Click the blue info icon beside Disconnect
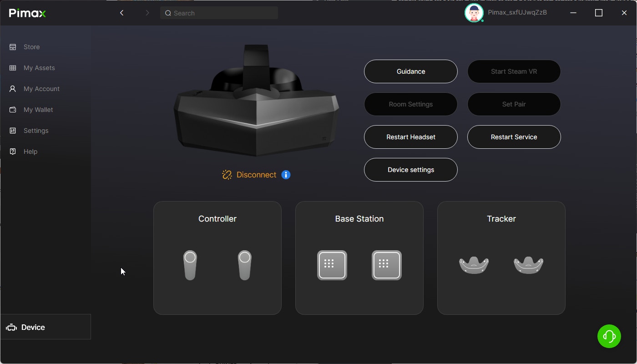This screenshot has width=637, height=364. (286, 175)
